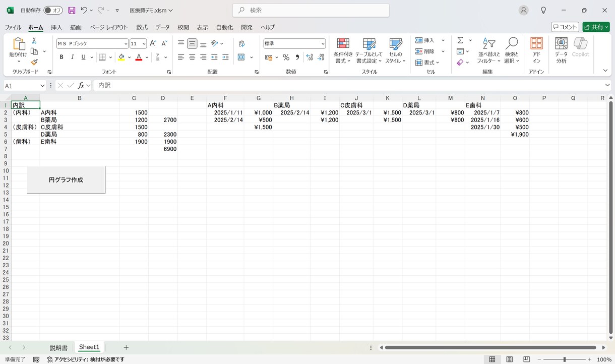
Task: Toggle center horizontal alignment
Action: 192,57
